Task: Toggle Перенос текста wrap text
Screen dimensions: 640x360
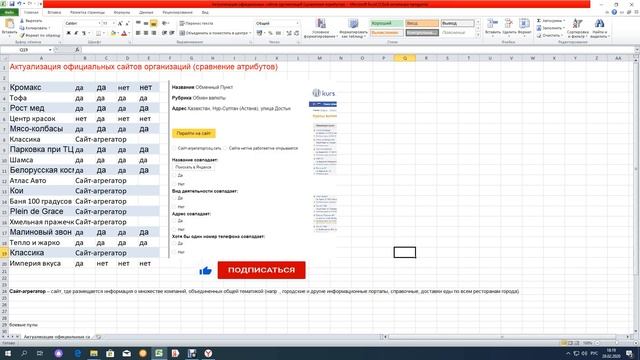Action: click(x=196, y=24)
